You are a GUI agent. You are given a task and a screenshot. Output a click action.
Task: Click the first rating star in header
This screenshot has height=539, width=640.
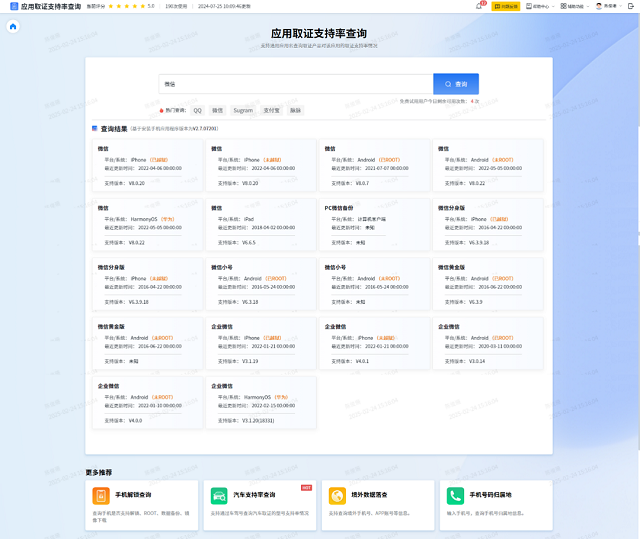[111, 6]
